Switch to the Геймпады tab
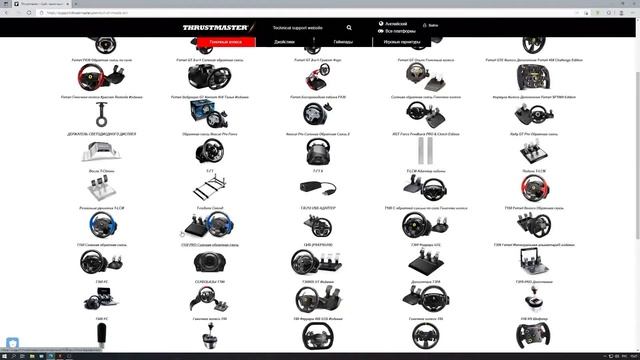The height and width of the screenshot is (360, 640). point(343,42)
